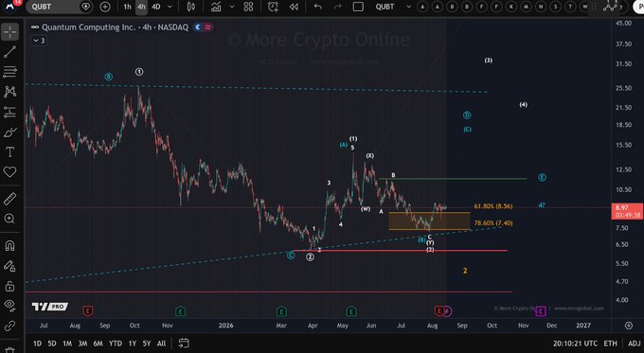Select the trend line drawing tool
644x353 pixels.
[x=9, y=52]
